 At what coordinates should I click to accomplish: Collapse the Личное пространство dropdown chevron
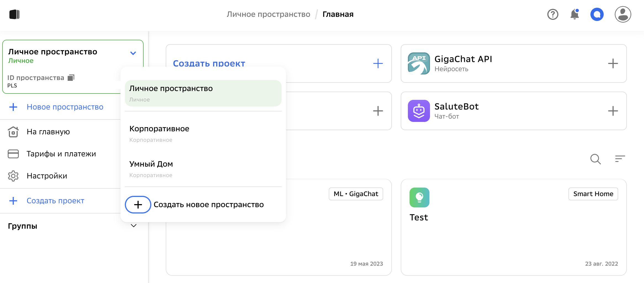[133, 53]
